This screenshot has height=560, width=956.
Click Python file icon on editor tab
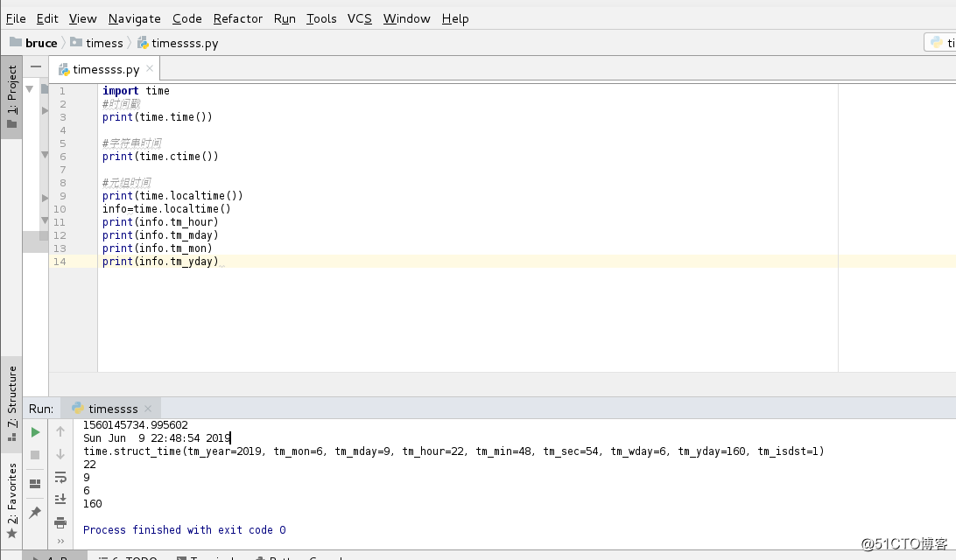coord(64,70)
